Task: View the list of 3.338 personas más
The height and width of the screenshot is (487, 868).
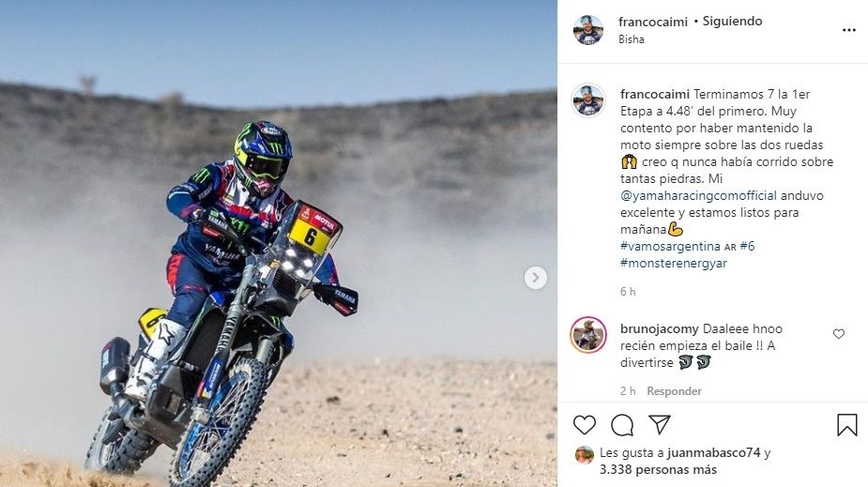Action: click(x=658, y=470)
